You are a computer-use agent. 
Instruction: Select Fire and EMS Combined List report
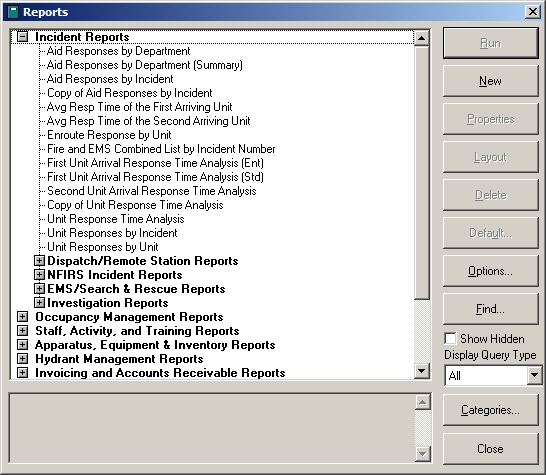click(x=161, y=149)
